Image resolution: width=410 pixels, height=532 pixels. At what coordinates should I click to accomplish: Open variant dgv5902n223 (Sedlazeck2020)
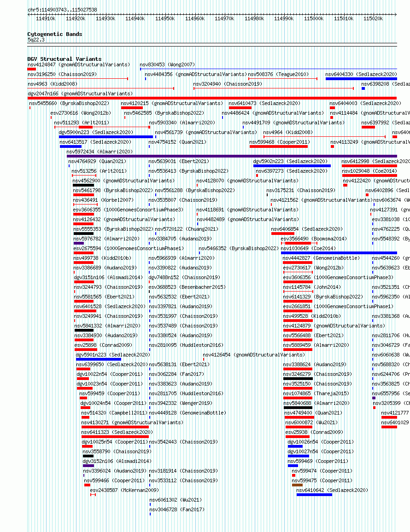291,161
